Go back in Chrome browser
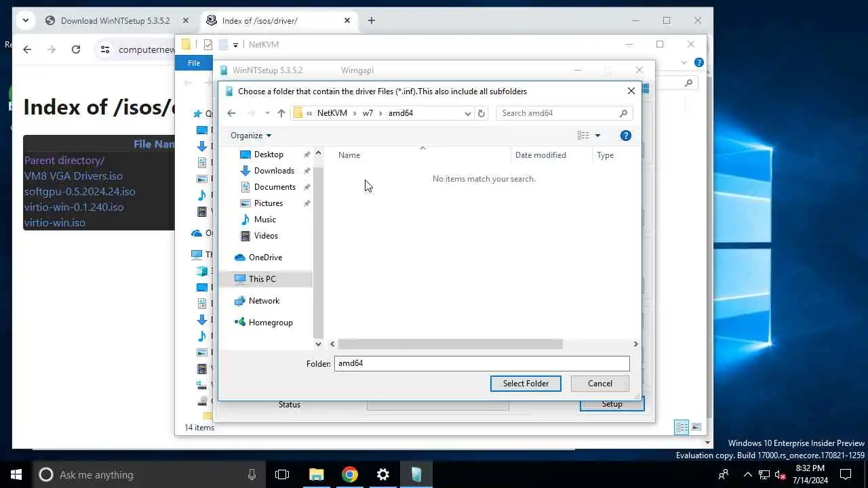Screen dimensions: 868x488 pyautogui.click(x=27, y=49)
